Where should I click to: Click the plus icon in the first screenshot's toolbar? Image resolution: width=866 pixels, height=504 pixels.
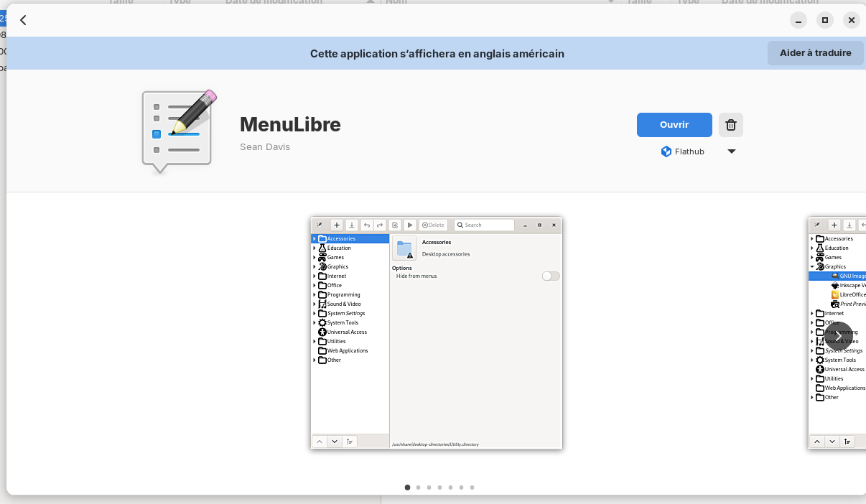click(337, 225)
